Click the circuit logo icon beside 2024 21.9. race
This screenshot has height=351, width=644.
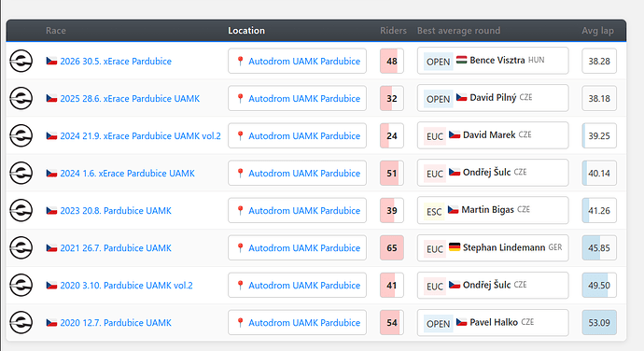[21, 135]
